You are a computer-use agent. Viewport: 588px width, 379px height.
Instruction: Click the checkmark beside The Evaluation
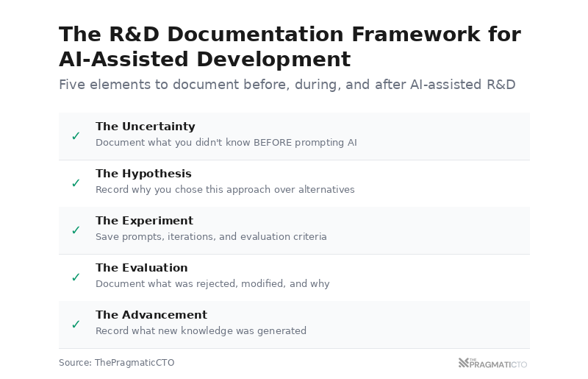76,277
